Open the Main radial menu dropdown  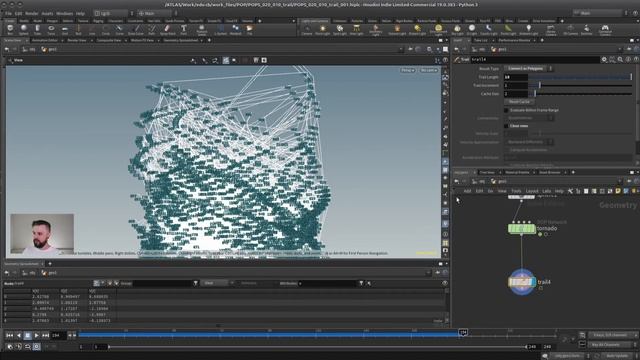(x=157, y=13)
